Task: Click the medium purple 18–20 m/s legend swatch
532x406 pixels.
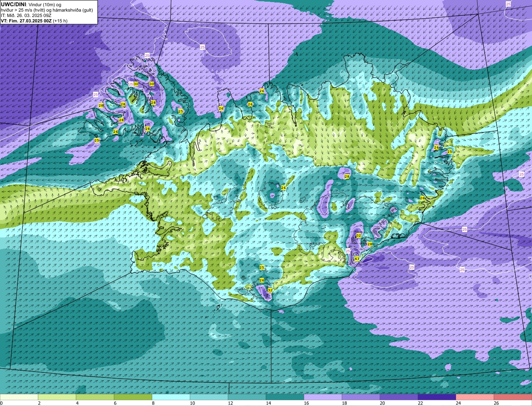Action: pyautogui.click(x=361, y=397)
